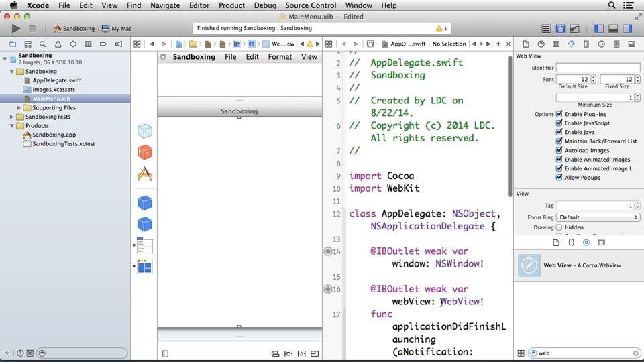Select the Main Menu object in dock
This screenshot has width=644, height=362.
[145, 245]
